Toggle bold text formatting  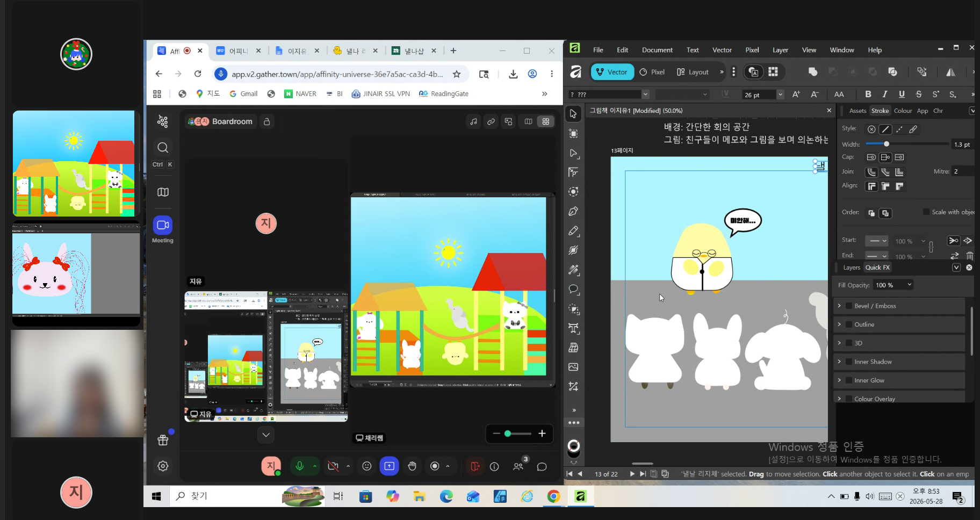pyautogui.click(x=868, y=94)
